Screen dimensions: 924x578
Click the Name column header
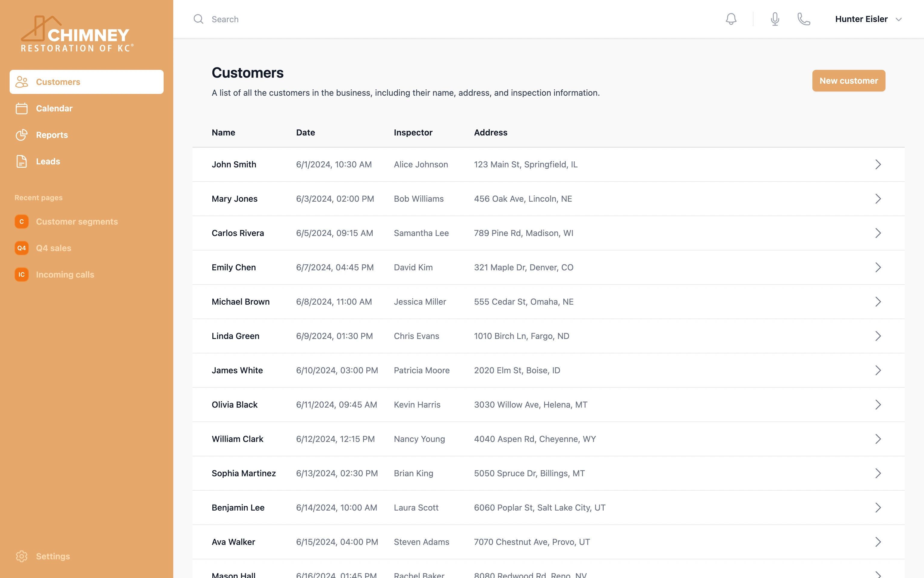[223, 132]
